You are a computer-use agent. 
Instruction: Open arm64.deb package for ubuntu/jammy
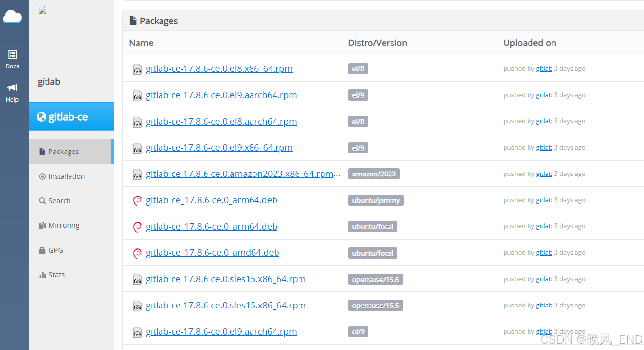[x=211, y=200]
